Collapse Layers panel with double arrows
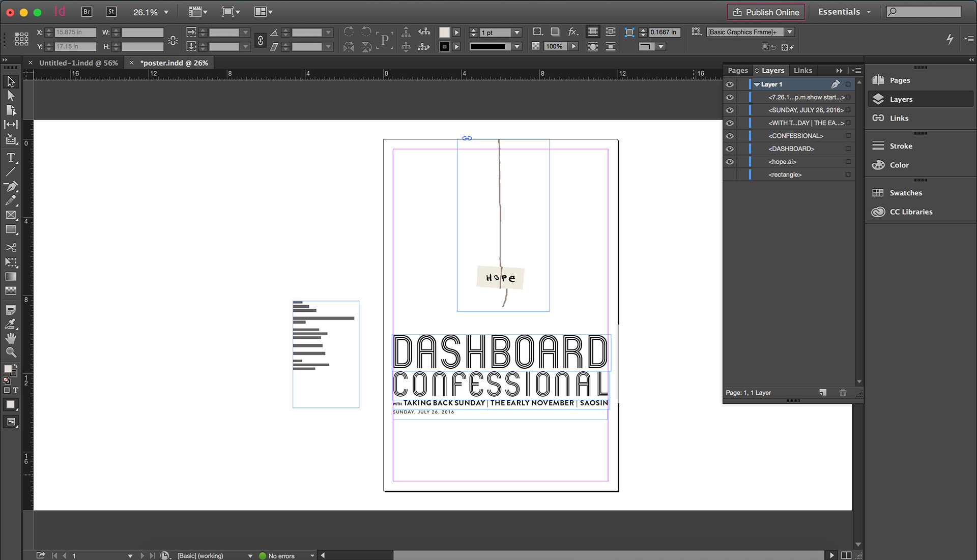The width and height of the screenshot is (977, 560). click(839, 71)
